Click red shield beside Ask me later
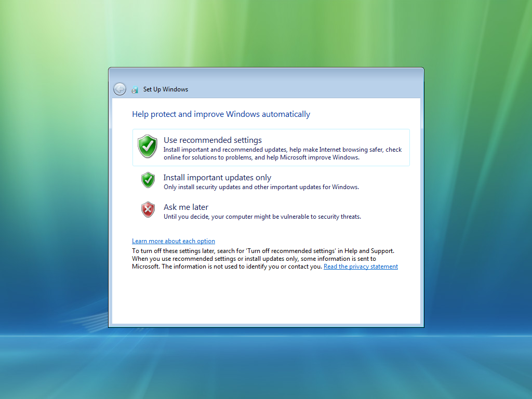532x399 pixels. point(148,210)
